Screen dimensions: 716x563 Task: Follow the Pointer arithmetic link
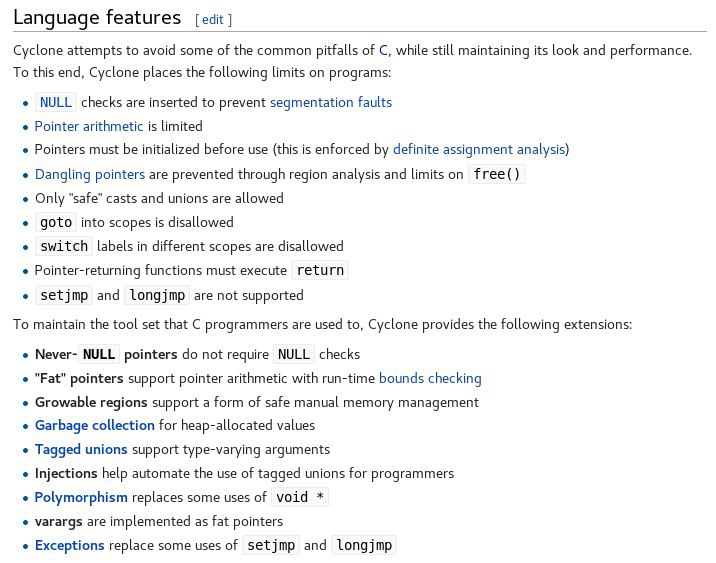(x=89, y=126)
